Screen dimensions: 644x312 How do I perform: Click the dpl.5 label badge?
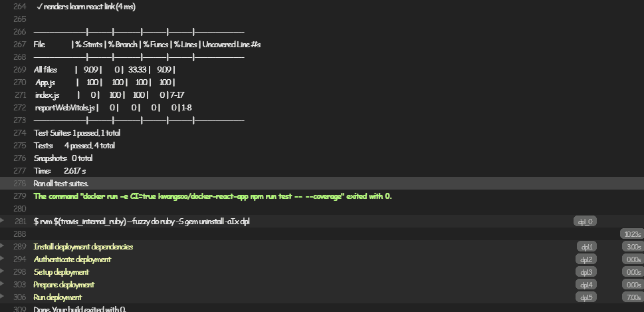point(586,297)
